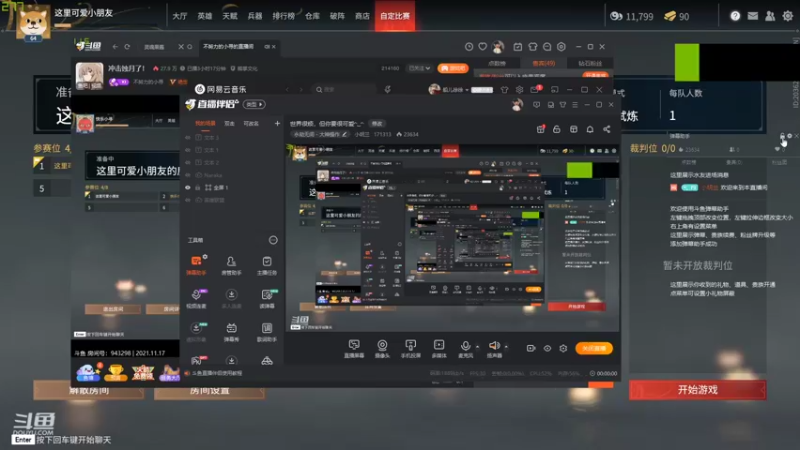Open the 弹幕秀 tool

click(x=231, y=332)
